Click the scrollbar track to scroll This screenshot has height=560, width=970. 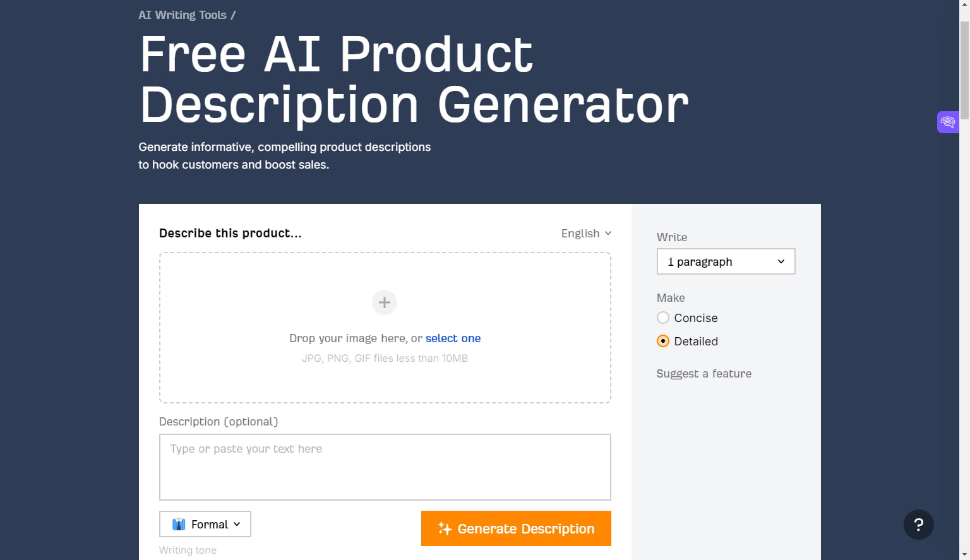click(966, 316)
